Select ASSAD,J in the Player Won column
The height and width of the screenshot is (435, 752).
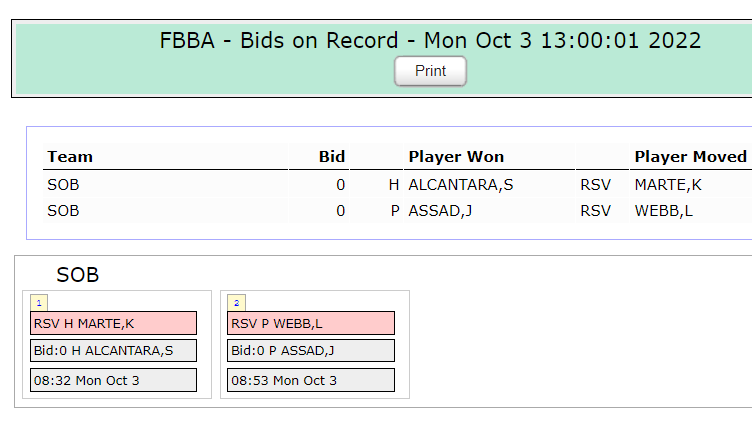point(440,211)
